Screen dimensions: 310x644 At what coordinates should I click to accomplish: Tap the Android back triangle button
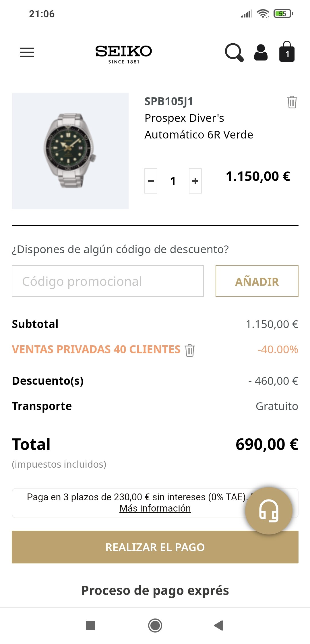click(219, 625)
